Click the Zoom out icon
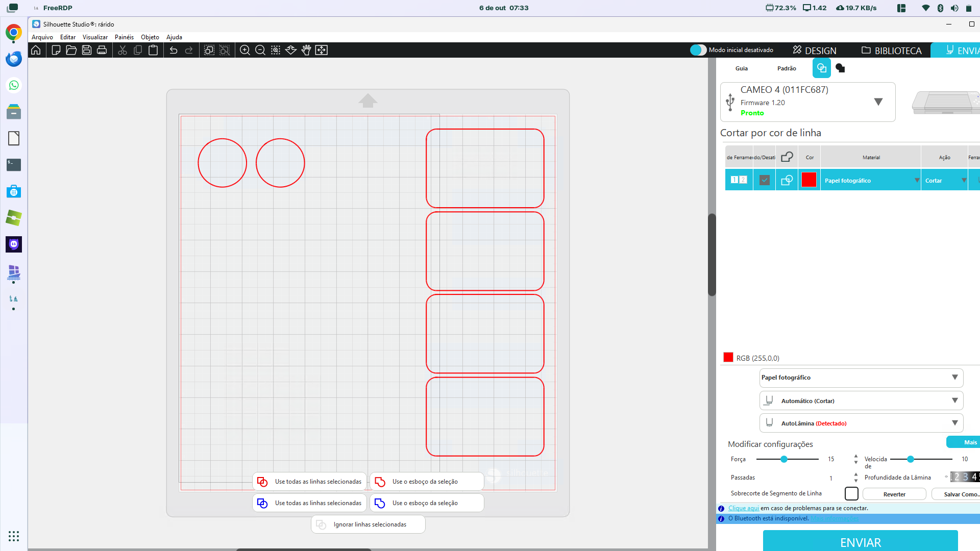 (260, 50)
